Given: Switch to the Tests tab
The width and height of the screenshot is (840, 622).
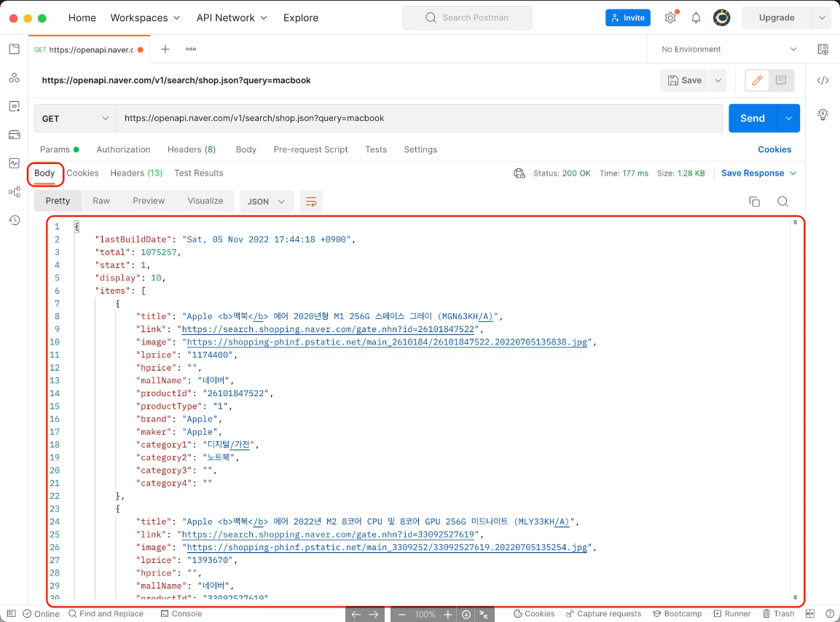Looking at the screenshot, I should 375,149.
